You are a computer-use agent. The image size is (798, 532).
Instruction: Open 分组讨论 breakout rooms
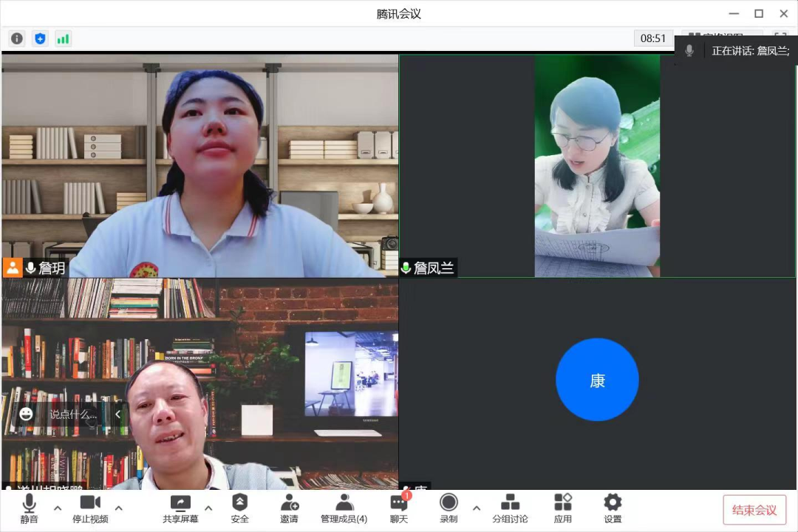pos(510,508)
